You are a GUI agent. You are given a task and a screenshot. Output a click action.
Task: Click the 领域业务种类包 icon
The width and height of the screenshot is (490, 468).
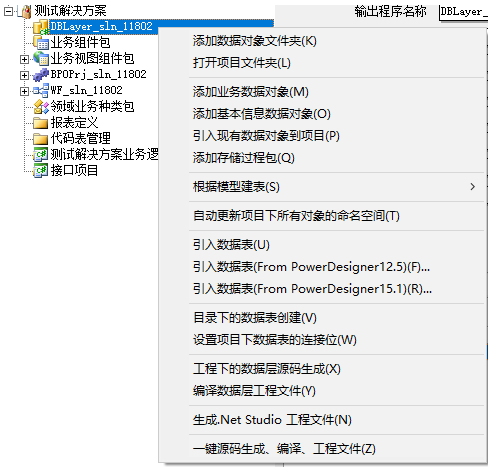pos(41,107)
